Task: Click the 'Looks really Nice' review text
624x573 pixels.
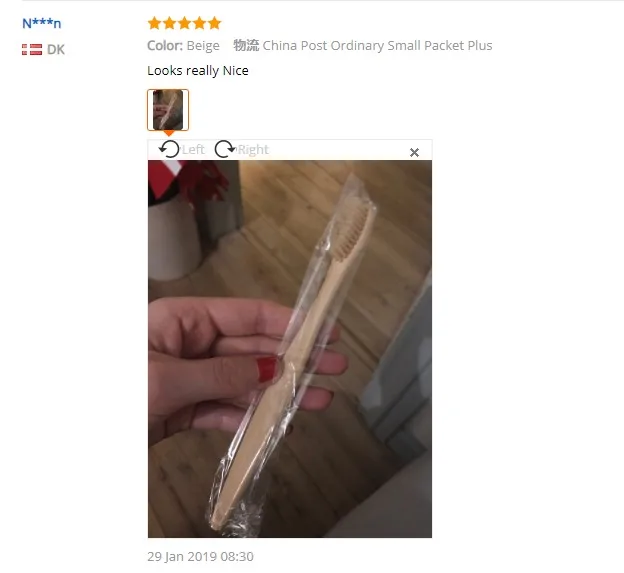Action: 198,70
